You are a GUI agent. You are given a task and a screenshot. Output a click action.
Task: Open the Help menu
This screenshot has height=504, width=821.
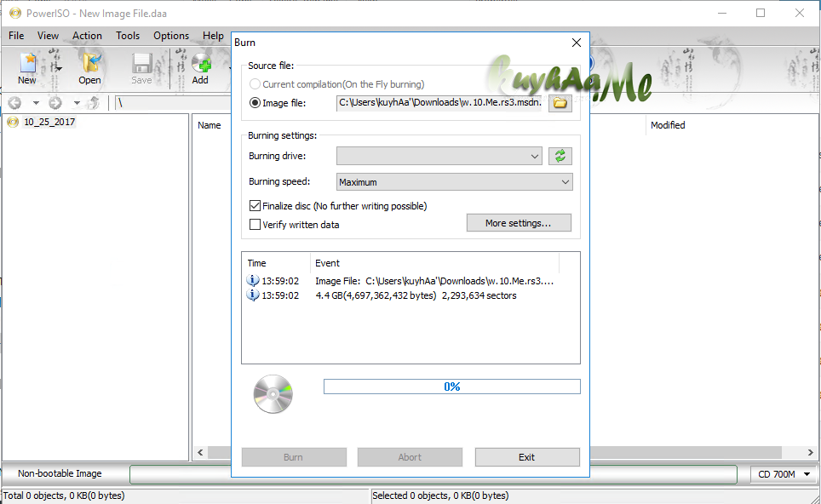point(213,36)
